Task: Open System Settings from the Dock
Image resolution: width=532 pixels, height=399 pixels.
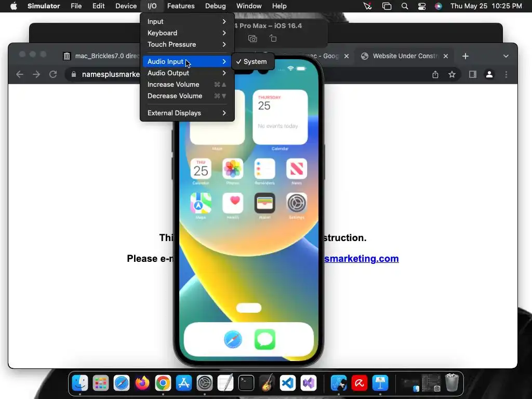Action: click(x=205, y=383)
